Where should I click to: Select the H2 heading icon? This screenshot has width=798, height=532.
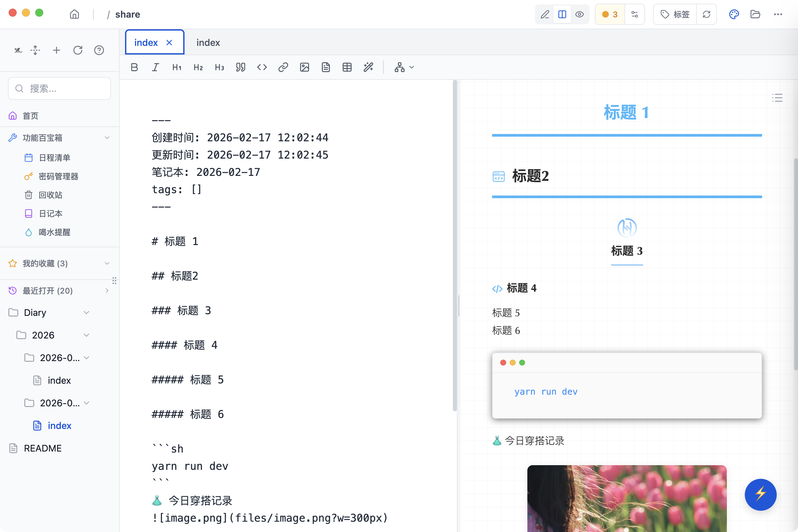tap(198, 67)
